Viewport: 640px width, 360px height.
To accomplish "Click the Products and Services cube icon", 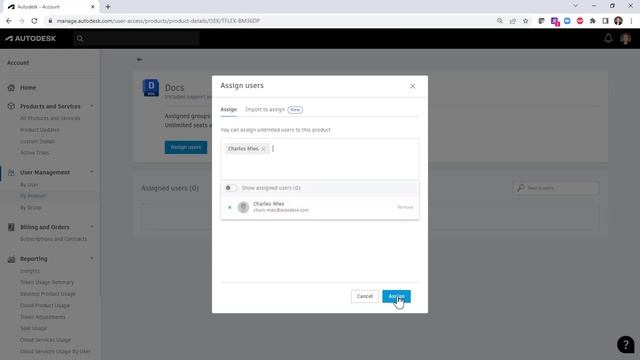I will 11,106.
